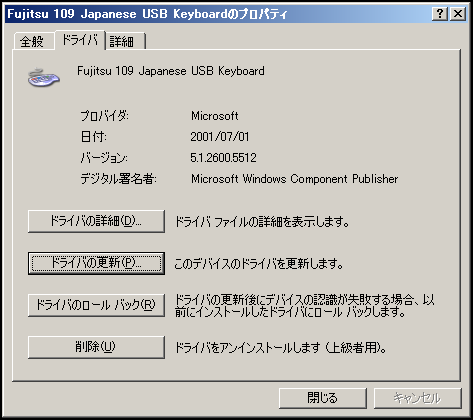Click ドライバの更新(P)... button
This screenshot has height=420, width=473.
[96, 263]
